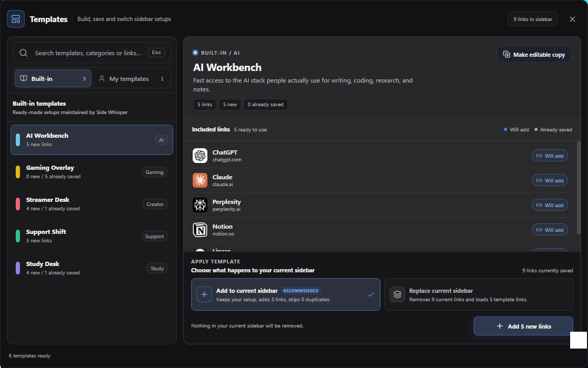The width and height of the screenshot is (588, 368).
Task: Click the RECOMMENDED badge
Action: [301, 291]
